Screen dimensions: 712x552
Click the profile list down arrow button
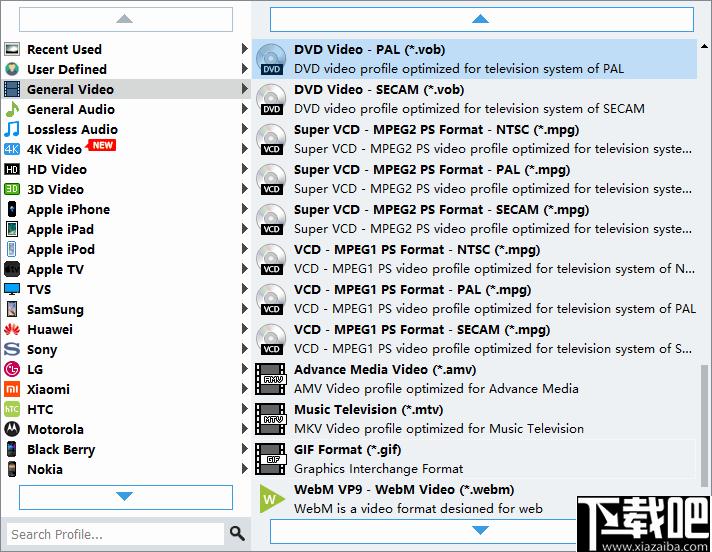pyautogui.click(x=481, y=530)
